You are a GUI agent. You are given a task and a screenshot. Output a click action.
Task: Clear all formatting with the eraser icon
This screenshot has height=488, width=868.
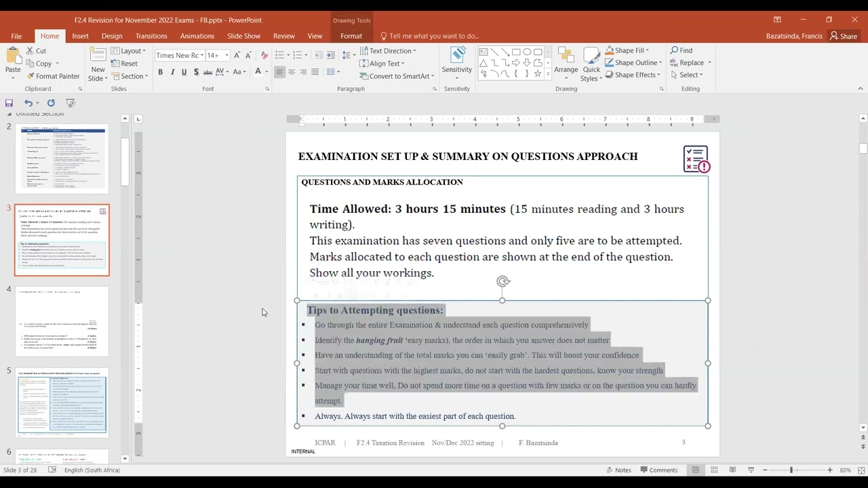point(264,55)
